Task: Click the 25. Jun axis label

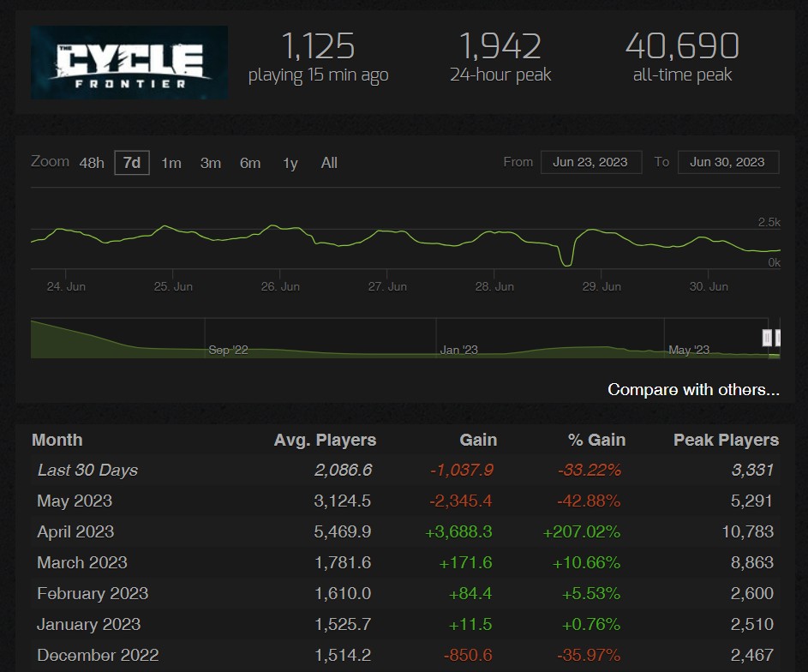Action: (x=173, y=286)
